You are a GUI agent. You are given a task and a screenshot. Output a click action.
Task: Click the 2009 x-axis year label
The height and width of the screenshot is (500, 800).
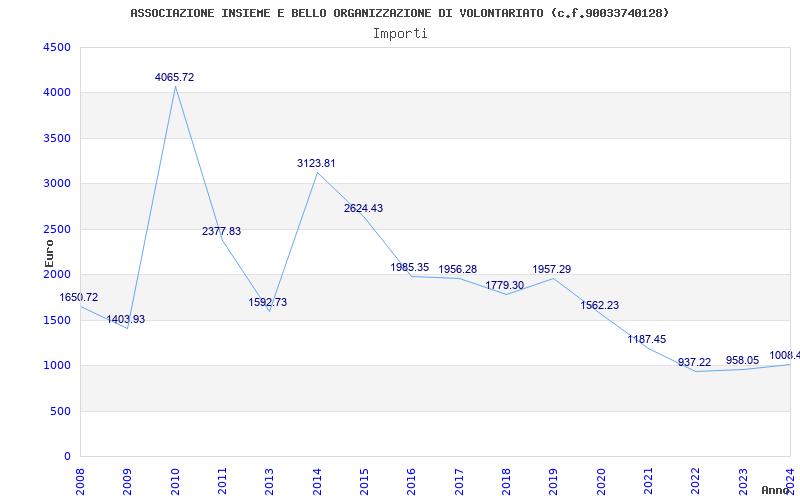click(127, 482)
